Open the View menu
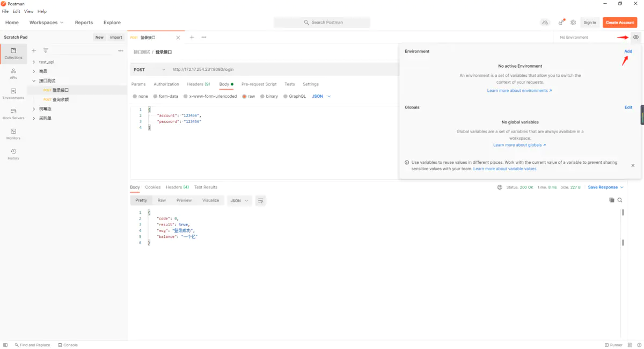Image resolution: width=644 pixels, height=349 pixels. [x=28, y=11]
